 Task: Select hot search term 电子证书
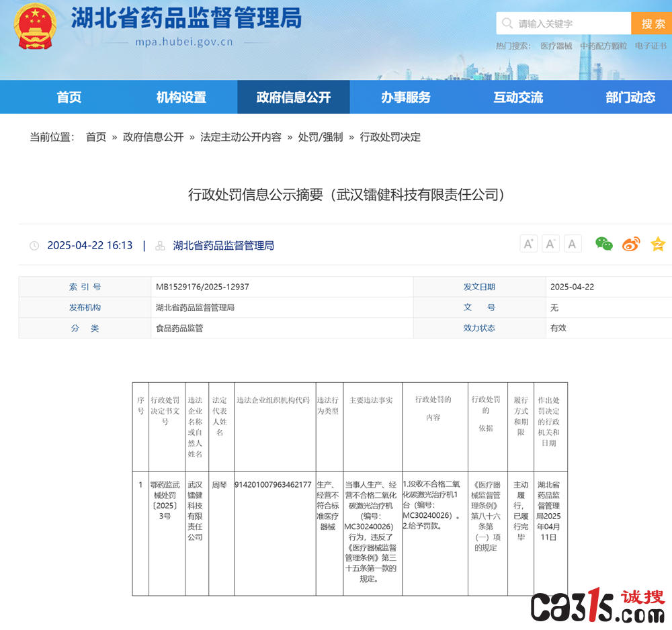pyautogui.click(x=650, y=46)
